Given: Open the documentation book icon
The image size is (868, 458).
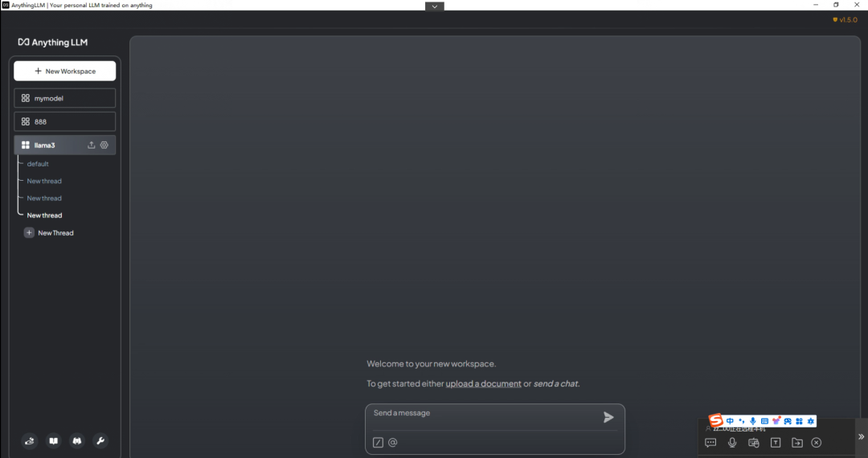Looking at the screenshot, I should click(x=53, y=441).
